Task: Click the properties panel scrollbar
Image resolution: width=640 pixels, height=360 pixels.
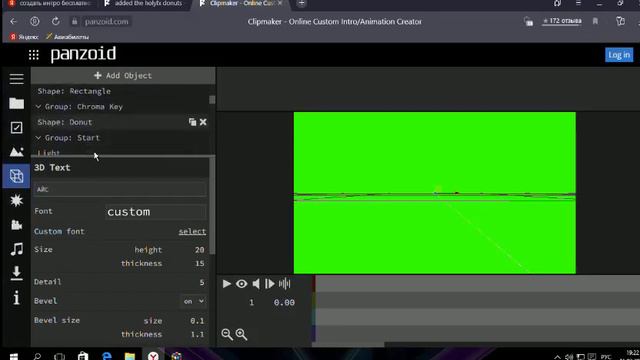Action: 212,207
